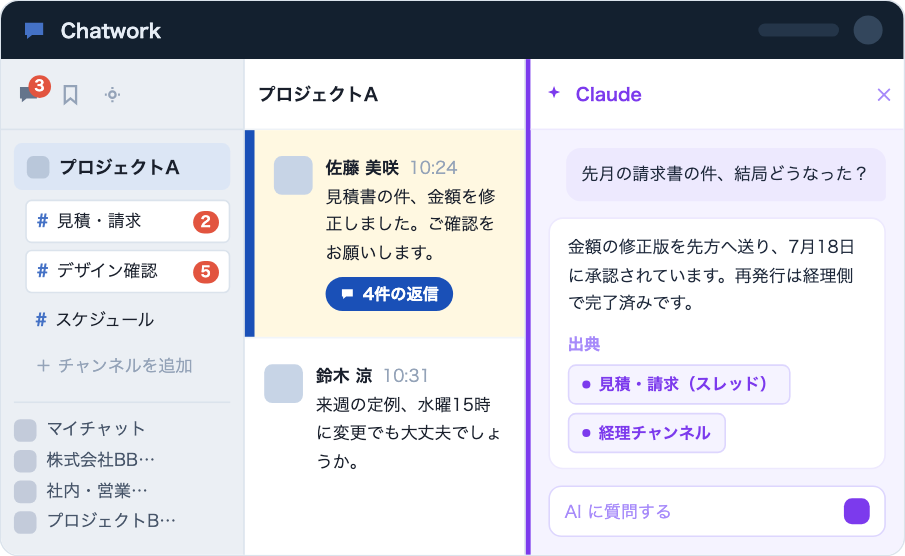Focus the AI に質問する input field
Image resolution: width=905 pixels, height=556 pixels.
pyautogui.click(x=717, y=511)
